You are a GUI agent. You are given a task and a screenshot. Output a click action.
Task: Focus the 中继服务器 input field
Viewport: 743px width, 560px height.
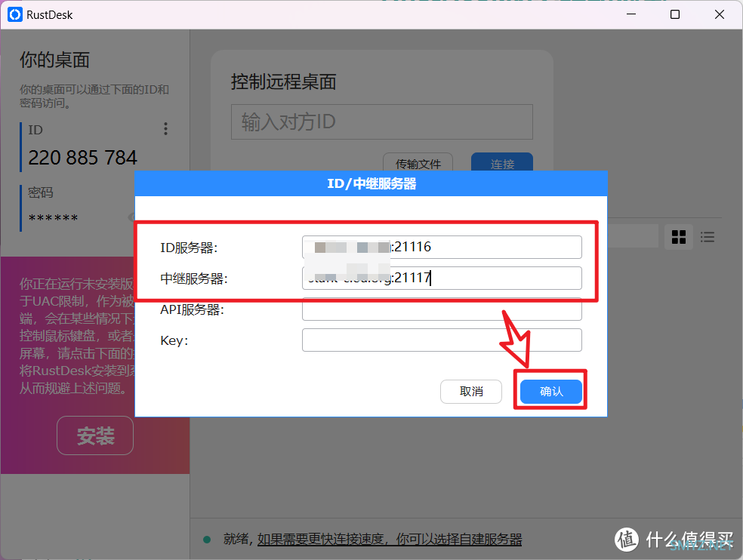(442, 278)
